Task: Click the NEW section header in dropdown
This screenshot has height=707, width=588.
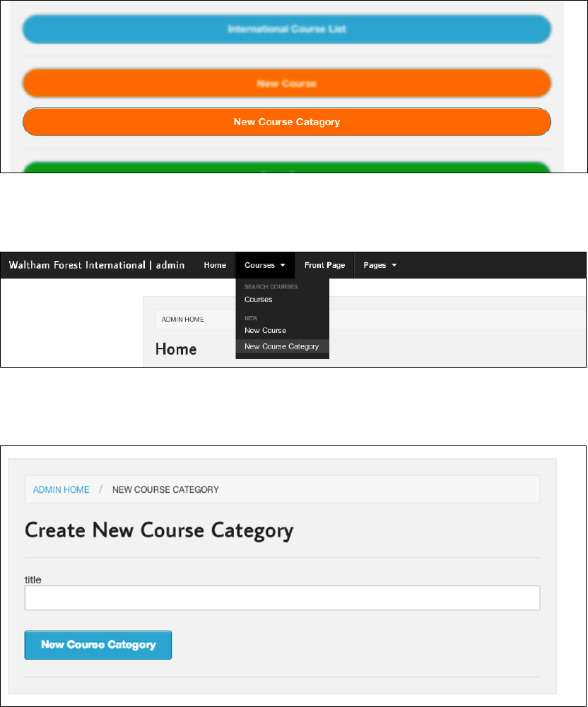Action: pyautogui.click(x=251, y=318)
